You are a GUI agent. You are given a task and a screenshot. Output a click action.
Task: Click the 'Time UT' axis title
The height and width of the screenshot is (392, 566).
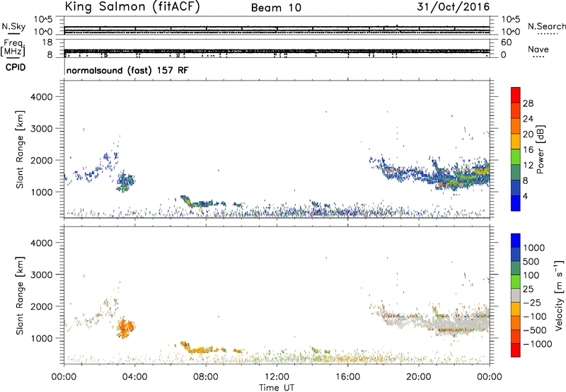coord(277,388)
